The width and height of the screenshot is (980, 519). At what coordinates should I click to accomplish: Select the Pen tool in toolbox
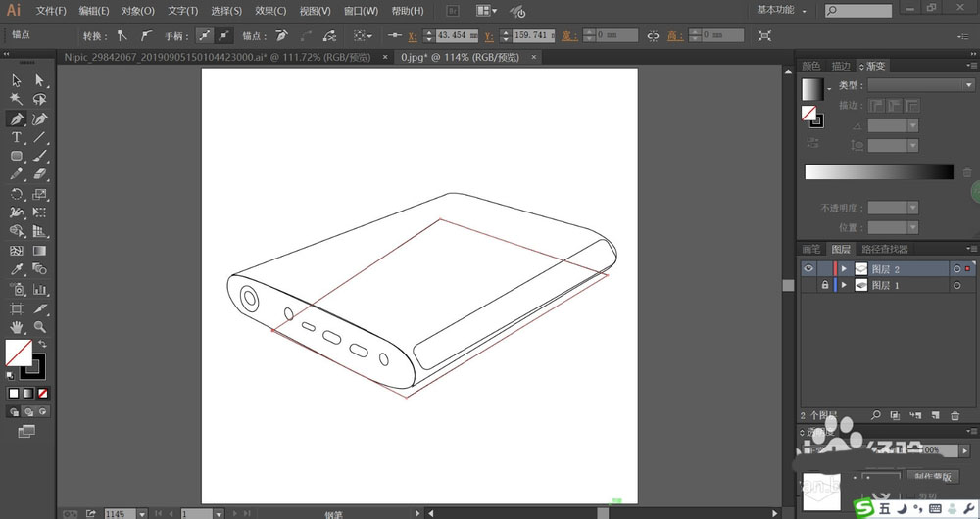point(17,118)
